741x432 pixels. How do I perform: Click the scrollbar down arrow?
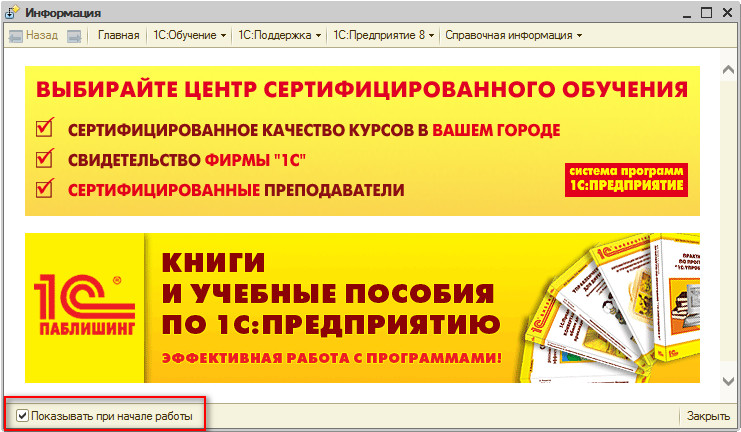point(728,381)
